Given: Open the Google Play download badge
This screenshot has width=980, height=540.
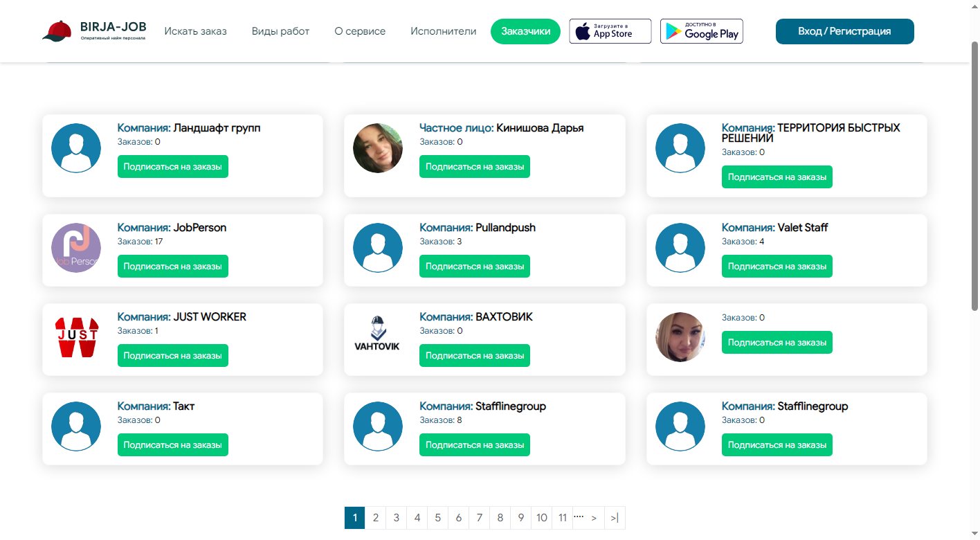Looking at the screenshot, I should (x=701, y=31).
